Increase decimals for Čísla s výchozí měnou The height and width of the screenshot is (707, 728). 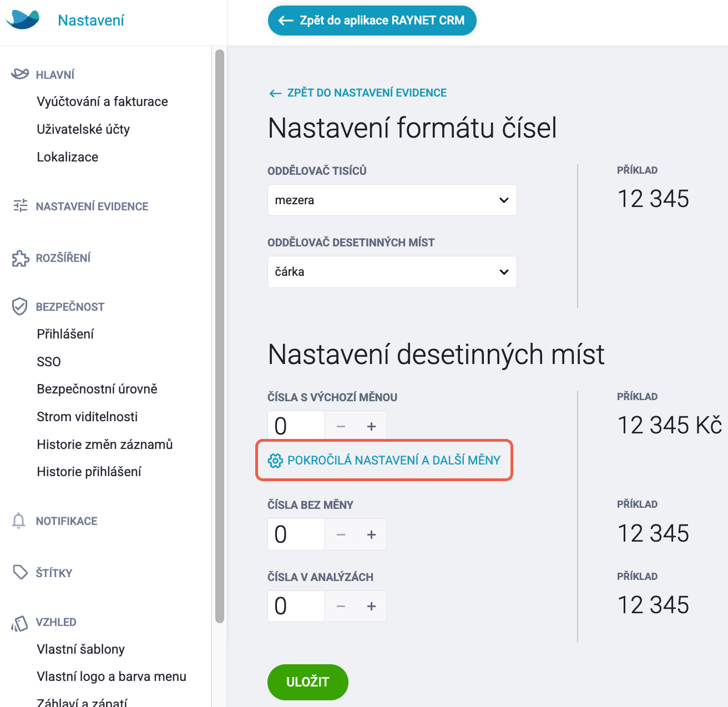pos(372,426)
